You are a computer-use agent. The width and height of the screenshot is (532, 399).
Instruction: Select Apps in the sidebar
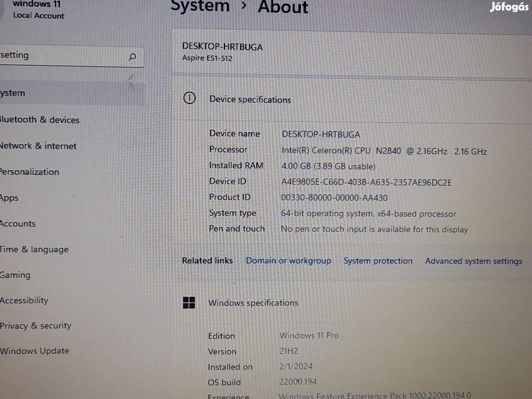(9, 198)
